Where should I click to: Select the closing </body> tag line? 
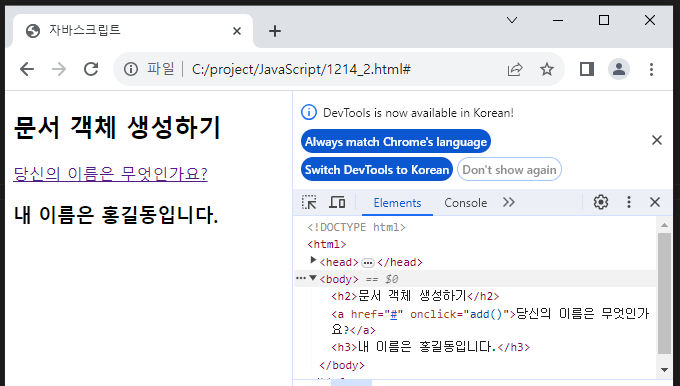pos(342,365)
